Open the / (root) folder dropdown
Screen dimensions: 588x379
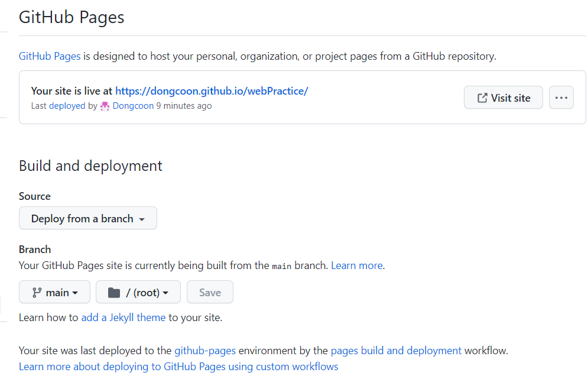coord(138,292)
